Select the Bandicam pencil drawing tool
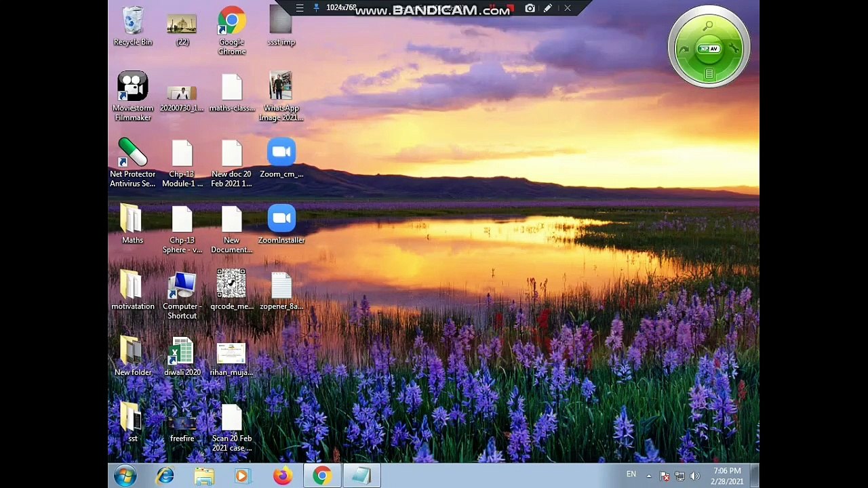The width and height of the screenshot is (868, 488). (x=548, y=8)
